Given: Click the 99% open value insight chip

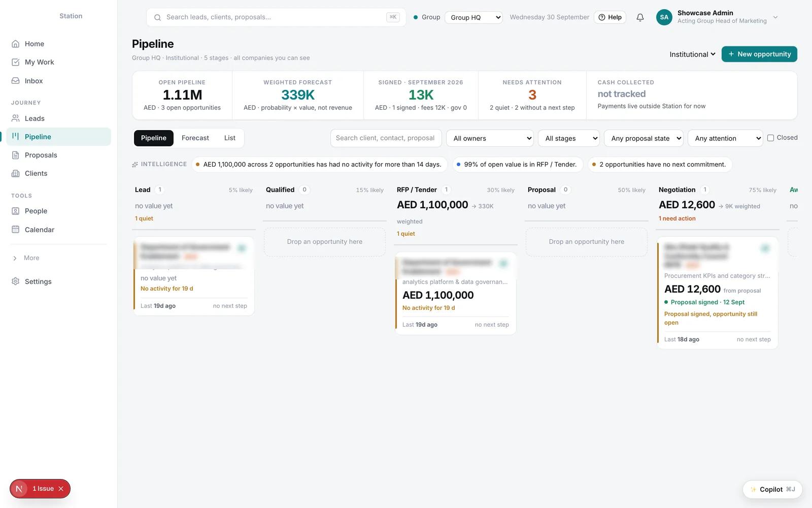Looking at the screenshot, I should (518, 165).
